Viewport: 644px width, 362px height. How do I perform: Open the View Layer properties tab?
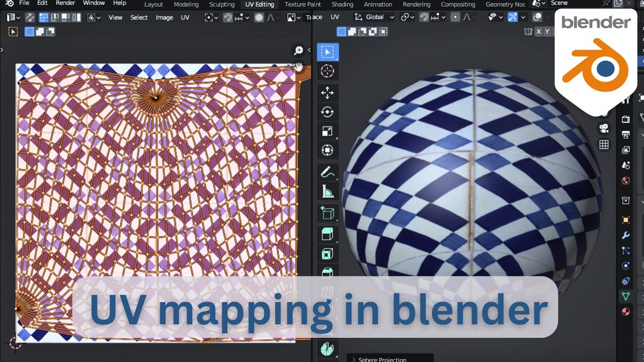(x=626, y=150)
